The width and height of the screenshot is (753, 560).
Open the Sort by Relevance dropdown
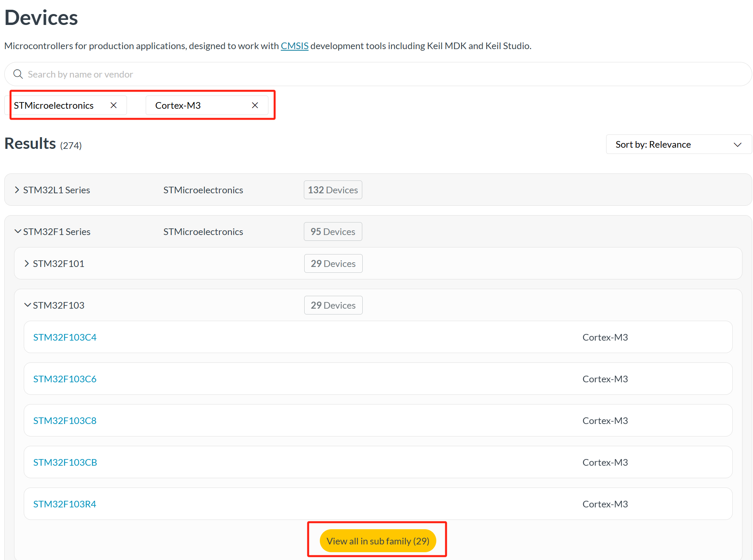678,145
